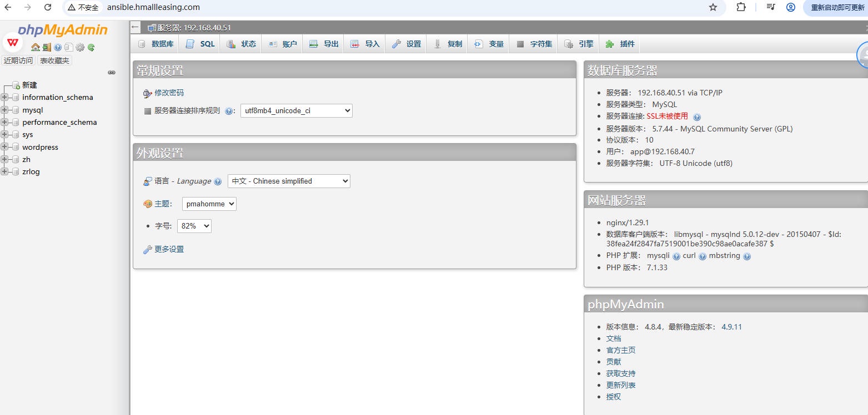Open the utf8mb4_unicode_ci collation dropdown

297,110
